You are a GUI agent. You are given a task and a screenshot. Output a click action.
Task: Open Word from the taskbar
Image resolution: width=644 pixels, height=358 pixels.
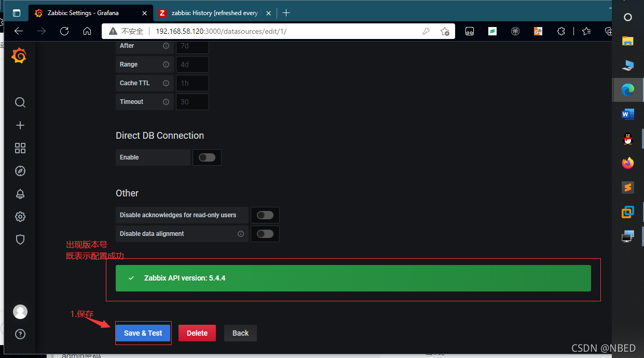click(628, 114)
